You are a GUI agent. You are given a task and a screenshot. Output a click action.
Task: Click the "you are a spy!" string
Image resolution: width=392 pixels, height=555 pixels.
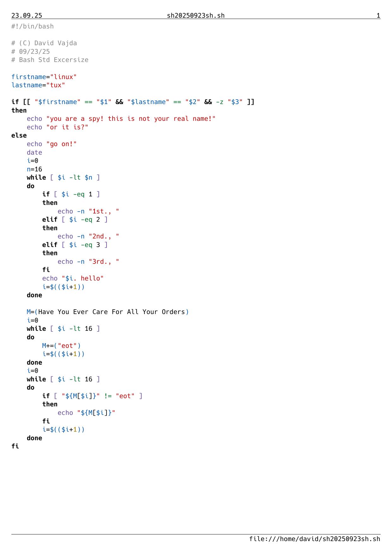(x=131, y=119)
